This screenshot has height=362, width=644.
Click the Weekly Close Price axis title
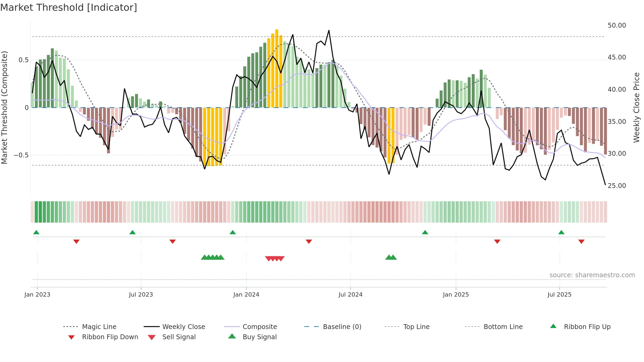(636, 108)
